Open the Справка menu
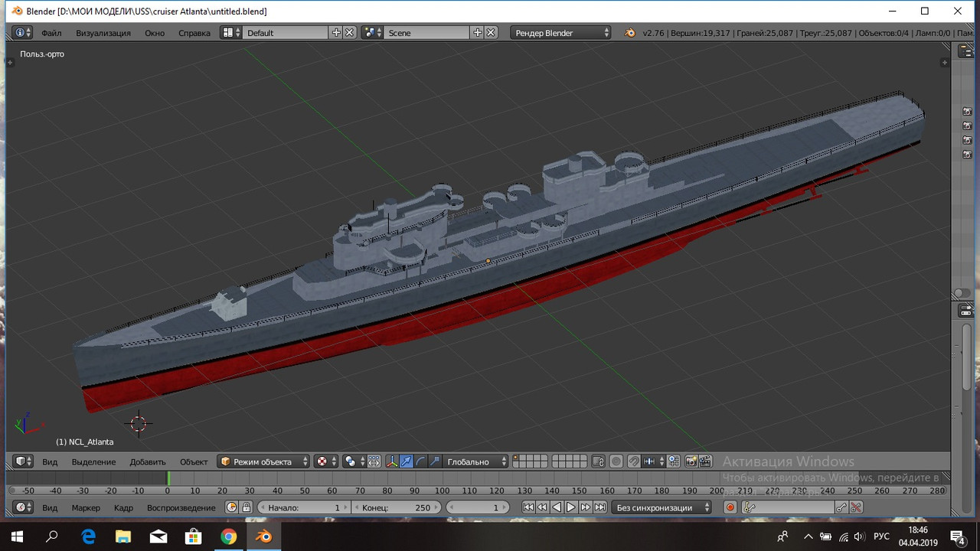The height and width of the screenshot is (551, 980). 194,33
